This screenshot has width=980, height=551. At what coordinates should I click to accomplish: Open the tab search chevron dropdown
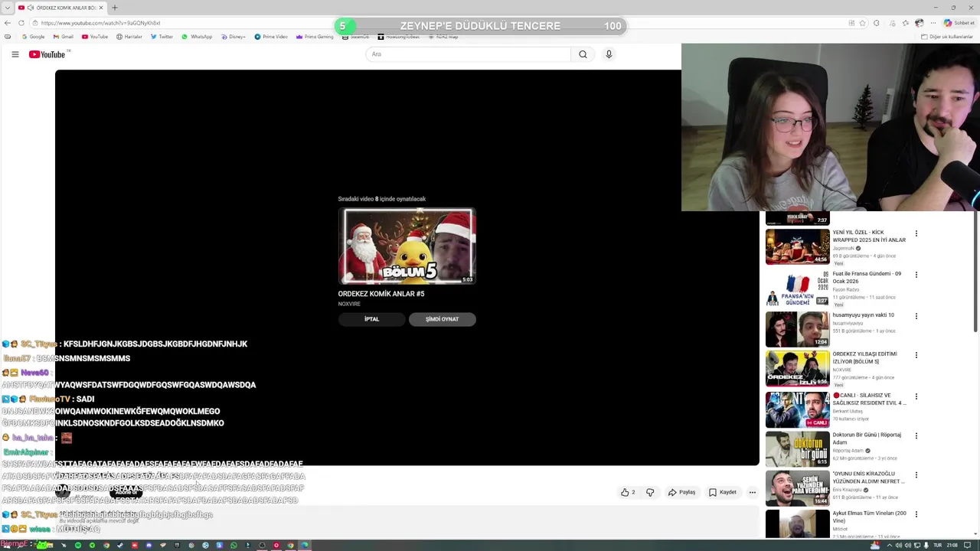tap(7, 8)
